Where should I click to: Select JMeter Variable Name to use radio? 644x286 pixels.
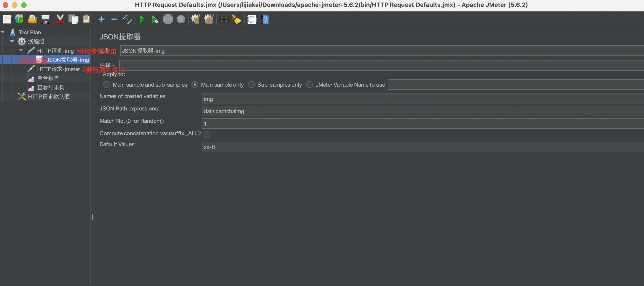310,85
